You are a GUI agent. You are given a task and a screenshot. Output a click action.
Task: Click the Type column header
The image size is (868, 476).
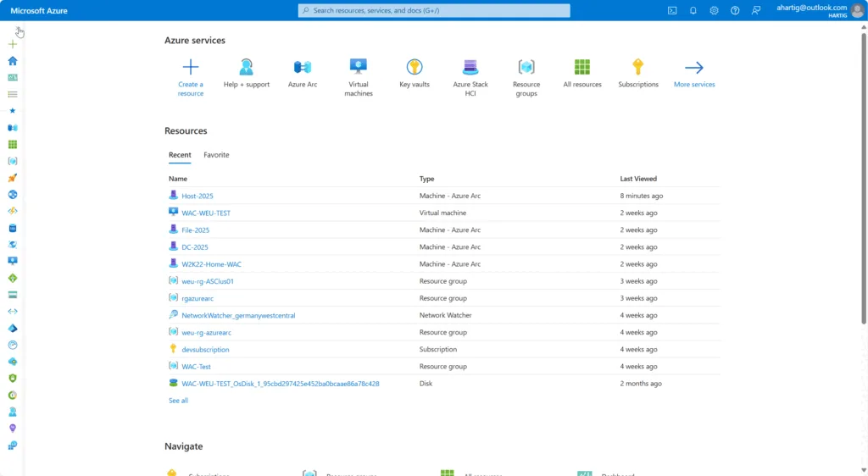coord(426,179)
